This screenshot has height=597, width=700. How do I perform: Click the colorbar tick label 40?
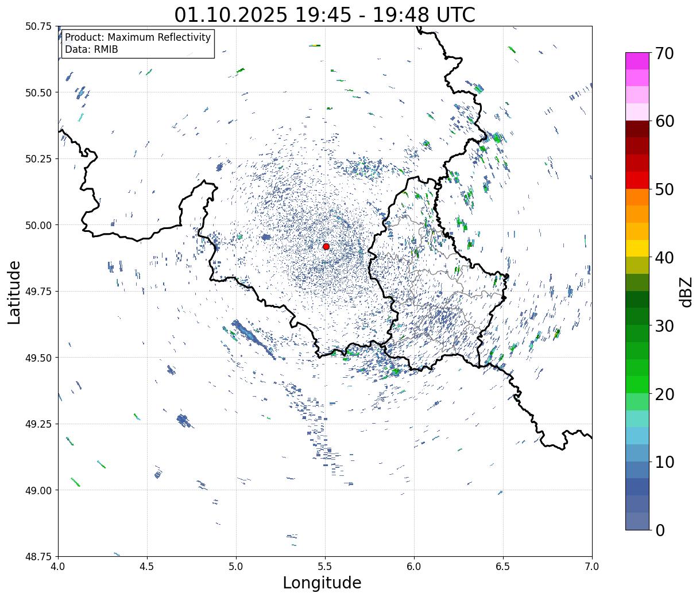(664, 258)
